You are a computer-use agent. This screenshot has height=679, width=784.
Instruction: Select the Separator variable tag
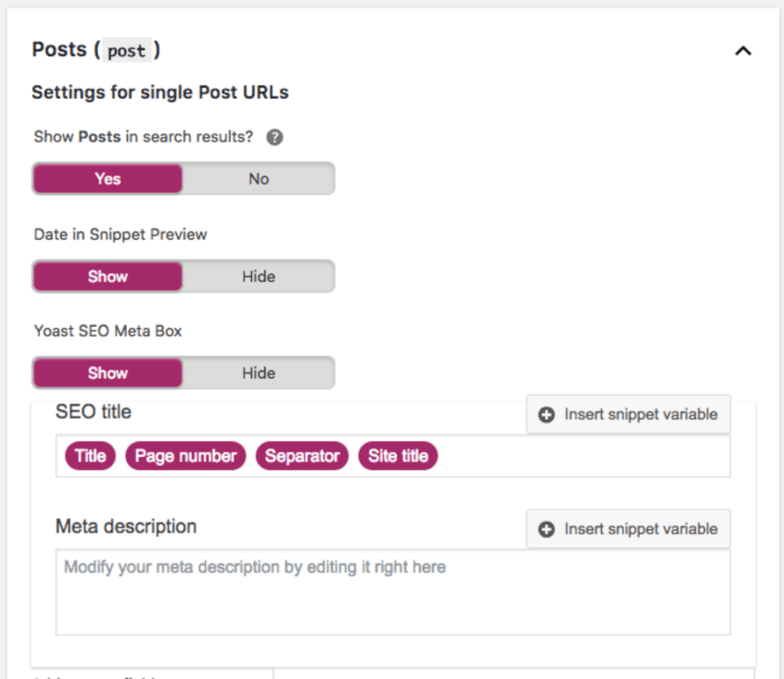(x=302, y=456)
